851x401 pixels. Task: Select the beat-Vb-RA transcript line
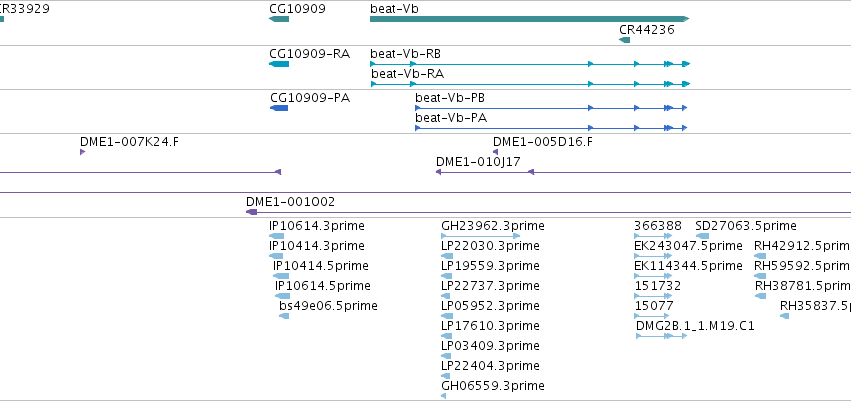click(x=530, y=84)
